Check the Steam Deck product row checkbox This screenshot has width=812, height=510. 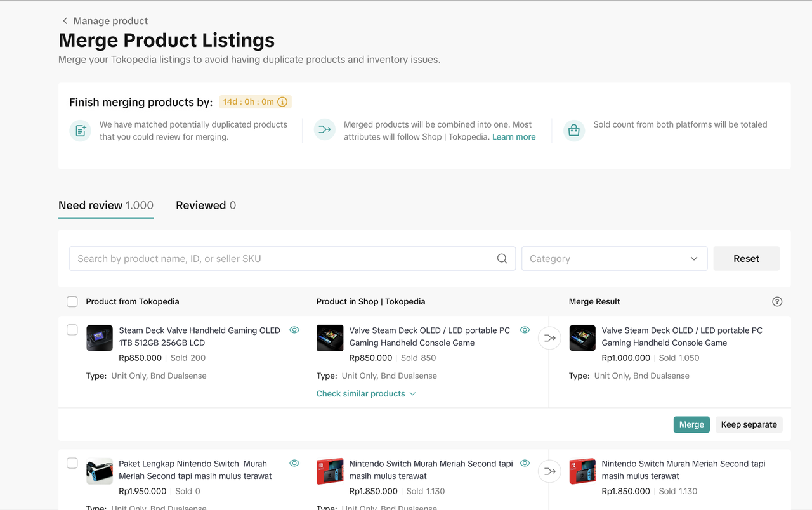(72, 330)
